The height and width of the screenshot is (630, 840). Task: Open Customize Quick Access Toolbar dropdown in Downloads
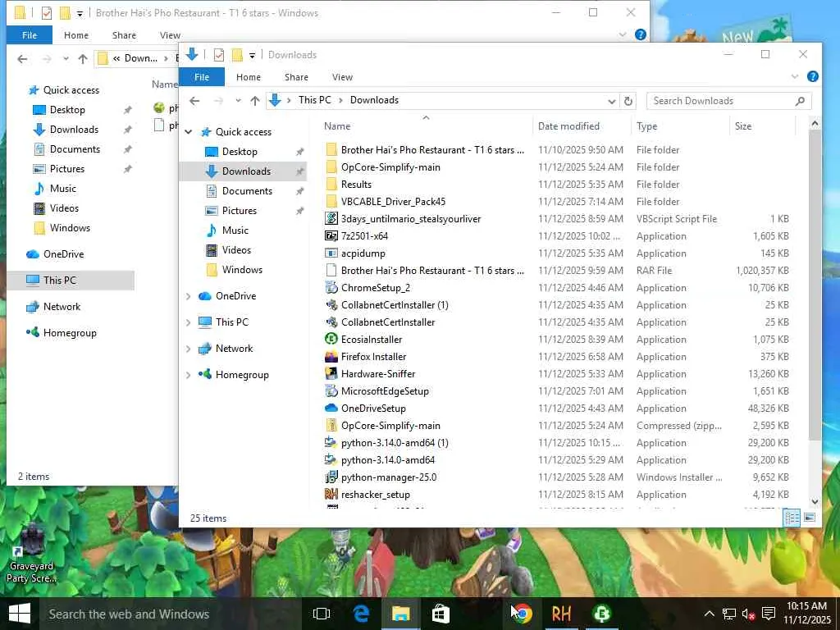[x=252, y=55]
